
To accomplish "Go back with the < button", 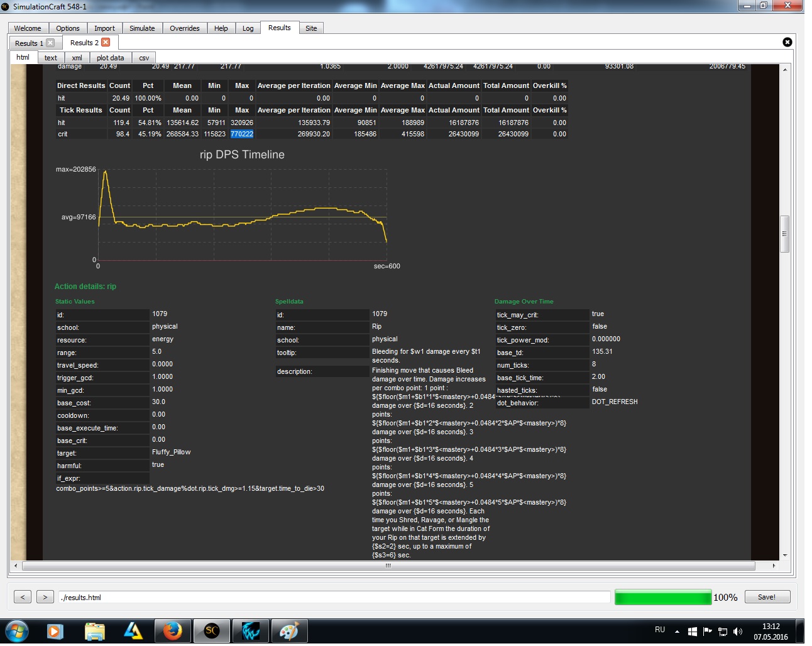I will (22, 597).
